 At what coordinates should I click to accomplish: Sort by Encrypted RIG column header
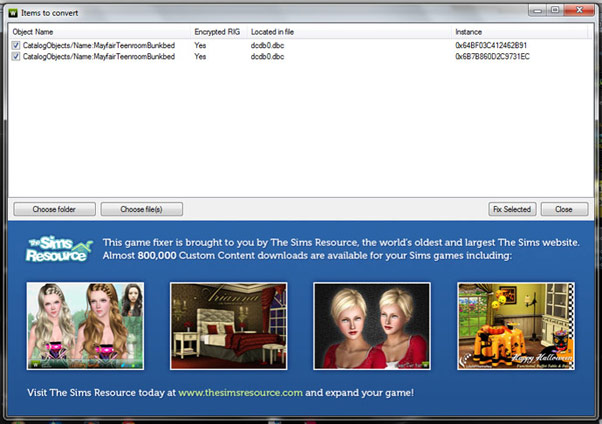click(216, 32)
